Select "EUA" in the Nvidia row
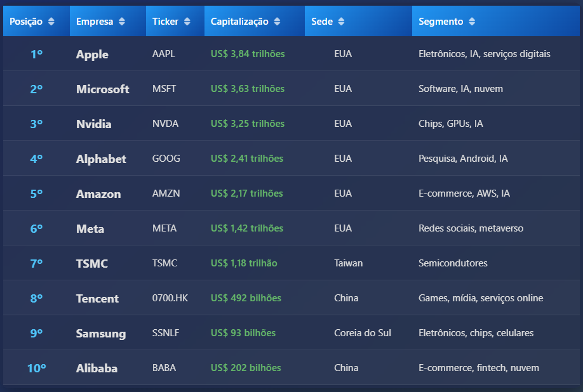 pyautogui.click(x=343, y=124)
